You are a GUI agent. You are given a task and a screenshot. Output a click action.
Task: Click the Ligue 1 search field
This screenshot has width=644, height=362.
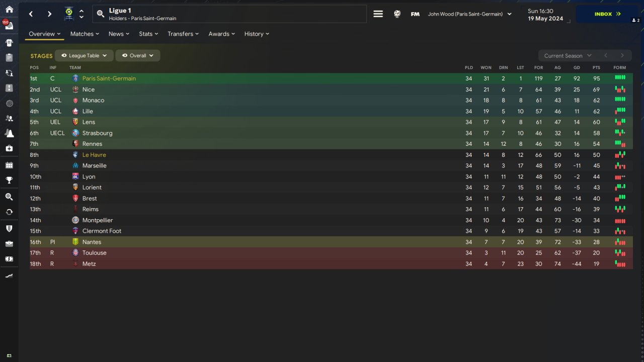coord(229,14)
